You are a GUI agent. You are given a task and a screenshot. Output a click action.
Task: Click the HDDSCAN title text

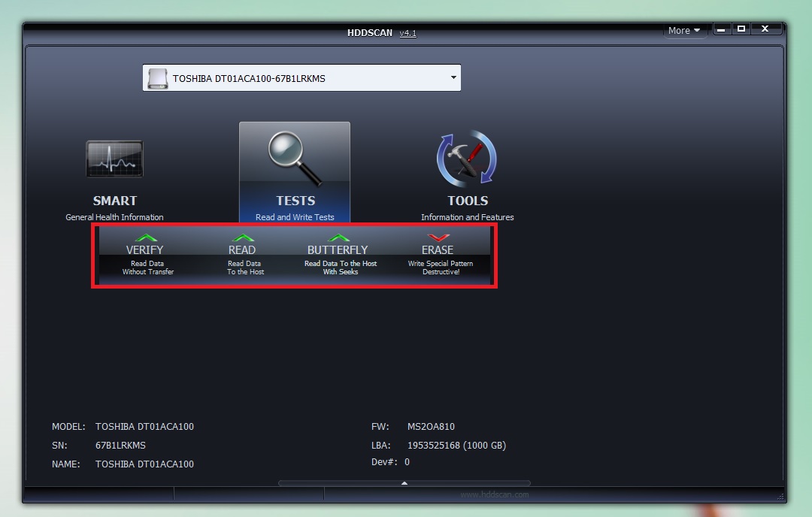370,33
